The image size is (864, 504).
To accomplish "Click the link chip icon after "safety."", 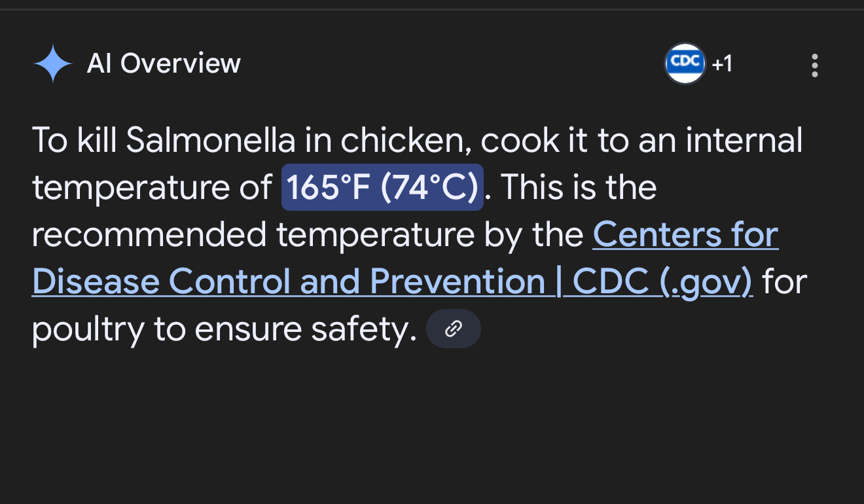I will [453, 329].
